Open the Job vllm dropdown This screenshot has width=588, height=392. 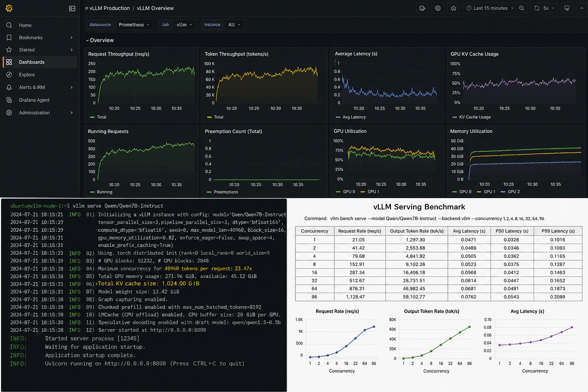coord(185,24)
